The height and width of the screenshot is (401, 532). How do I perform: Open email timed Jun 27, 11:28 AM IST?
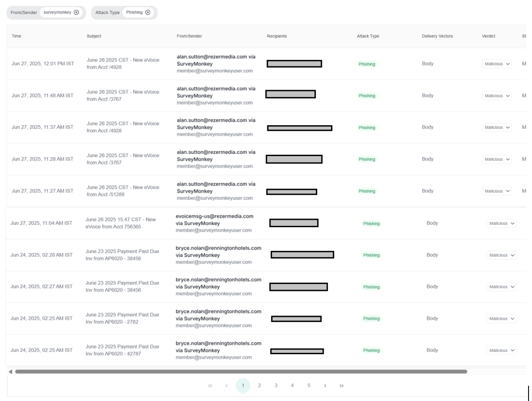tap(42, 159)
